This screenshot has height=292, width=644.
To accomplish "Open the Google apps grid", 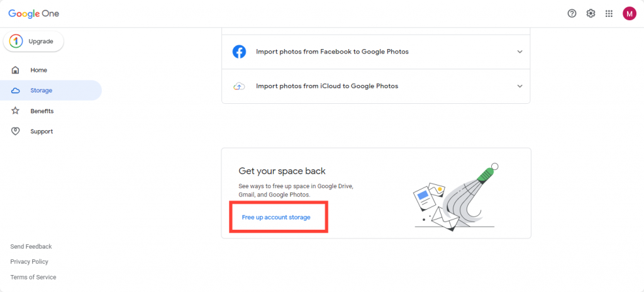I will (609, 13).
